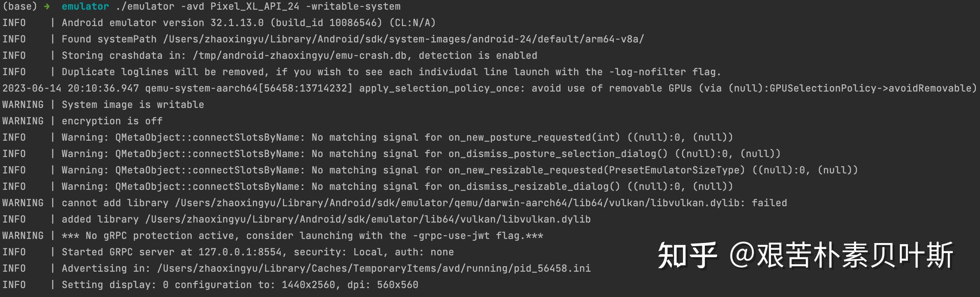Image resolution: width=980 pixels, height=297 pixels.
Task: Click the Pixel_XL_API_24 AVD name
Action: [x=255, y=6]
